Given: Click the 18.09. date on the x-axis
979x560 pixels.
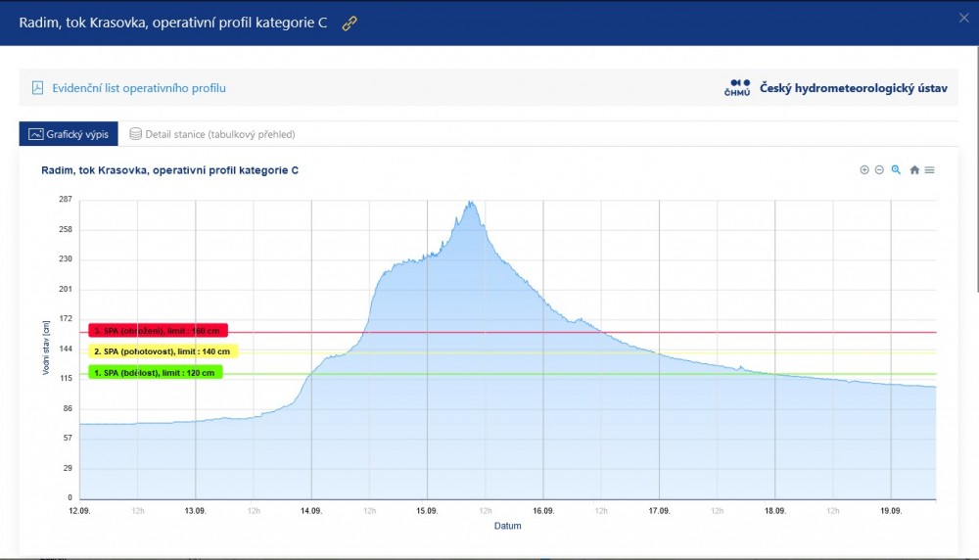Looking at the screenshot, I should 775,511.
